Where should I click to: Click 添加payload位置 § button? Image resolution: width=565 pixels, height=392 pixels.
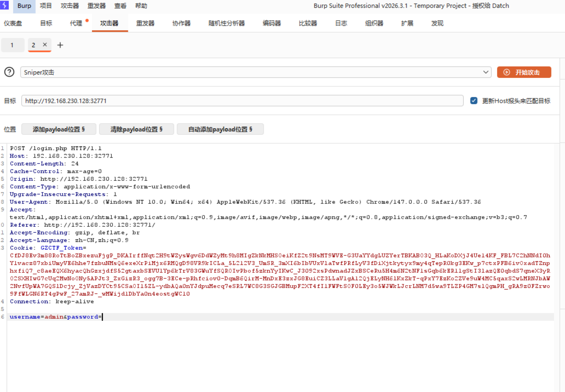[x=59, y=129]
